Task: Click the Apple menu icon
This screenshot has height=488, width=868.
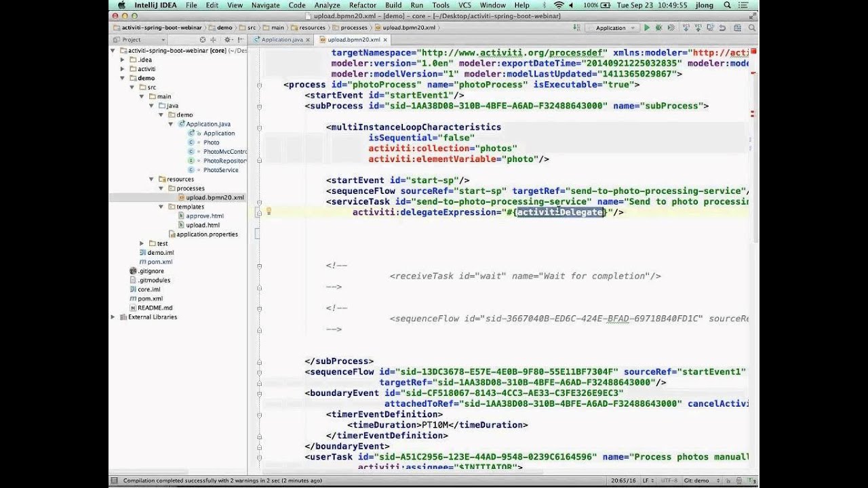Action: (121, 5)
